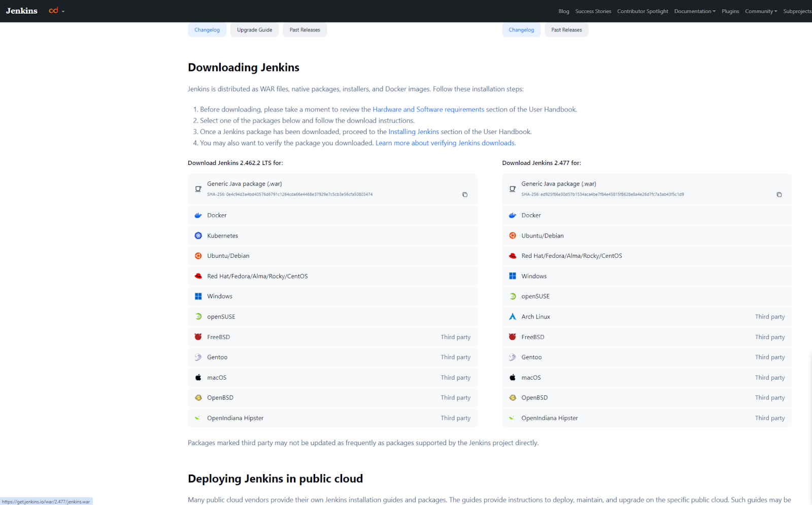Go to the Blog page

[564, 11]
